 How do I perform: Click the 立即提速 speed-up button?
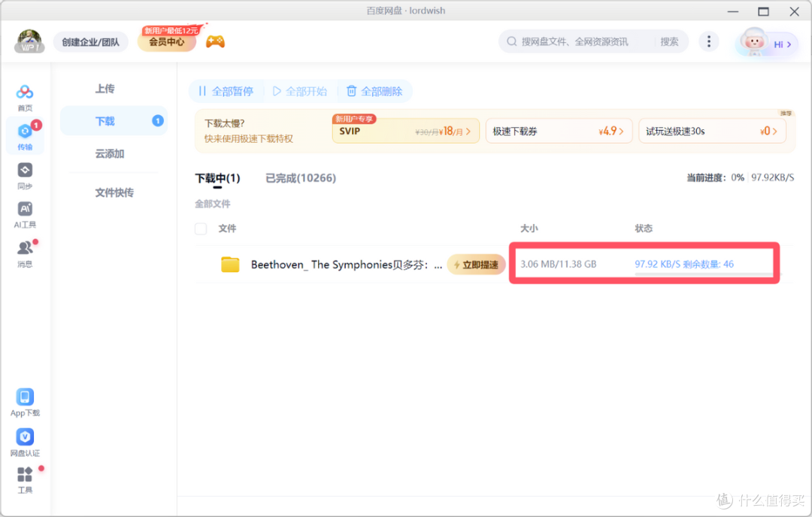pyautogui.click(x=476, y=265)
